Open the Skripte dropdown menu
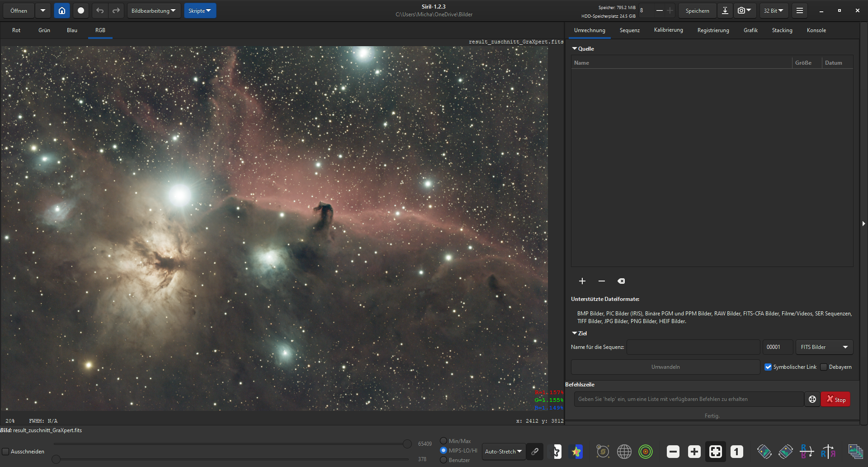 pyautogui.click(x=200, y=10)
